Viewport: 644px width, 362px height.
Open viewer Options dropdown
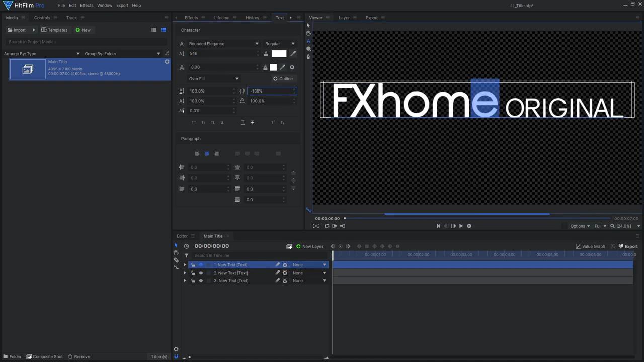580,226
